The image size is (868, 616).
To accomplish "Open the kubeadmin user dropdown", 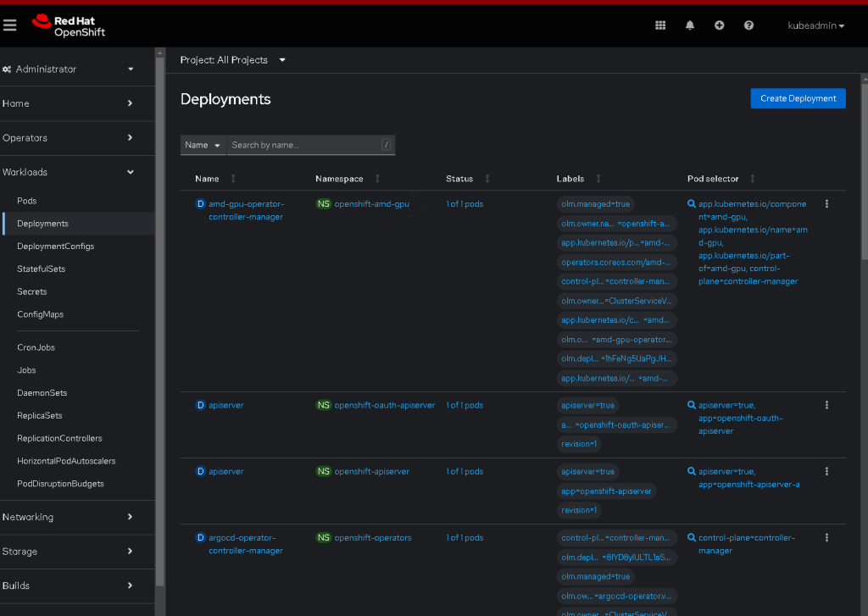I will click(x=816, y=25).
